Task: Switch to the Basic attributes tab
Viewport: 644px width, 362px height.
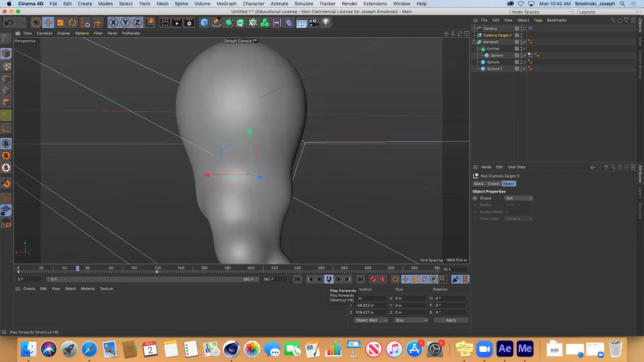Action: point(479,184)
